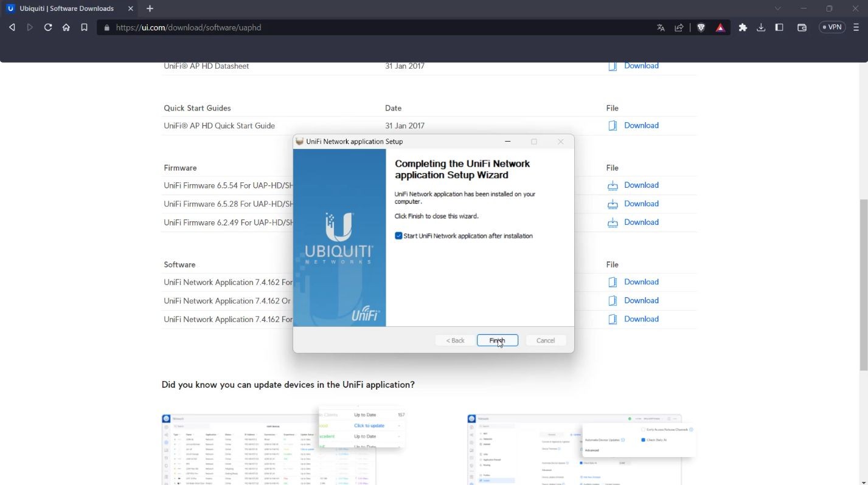Download UniFi Firmware 6.5.54
Viewport: 868px width, 485px height.
click(x=641, y=185)
